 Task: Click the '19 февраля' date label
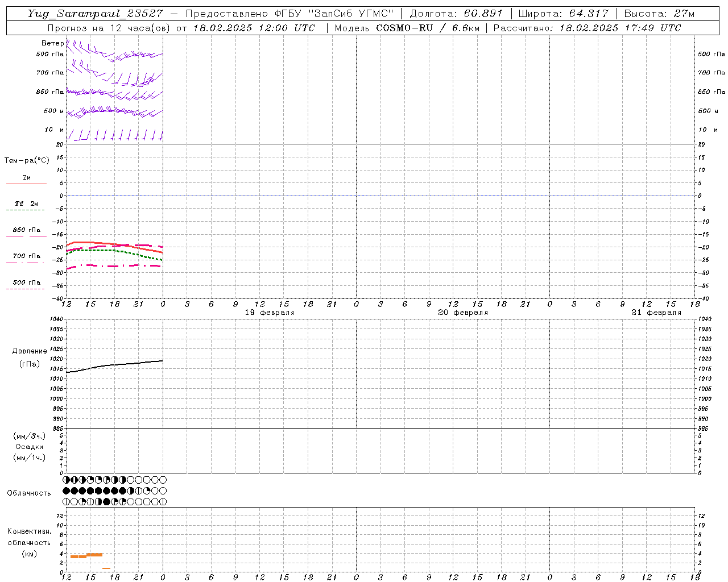pyautogui.click(x=270, y=313)
